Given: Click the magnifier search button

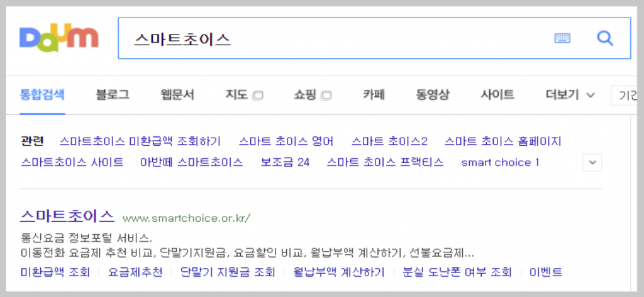Looking at the screenshot, I should tap(605, 38).
